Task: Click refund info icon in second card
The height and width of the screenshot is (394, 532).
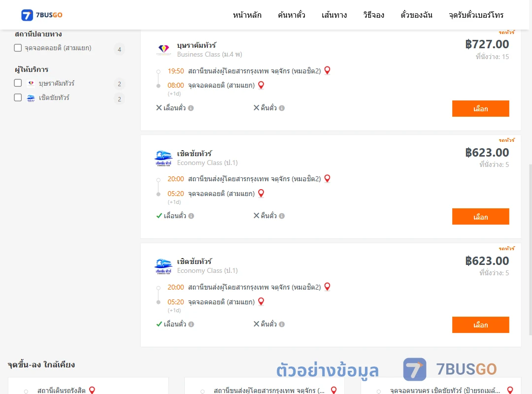Action: tap(282, 216)
